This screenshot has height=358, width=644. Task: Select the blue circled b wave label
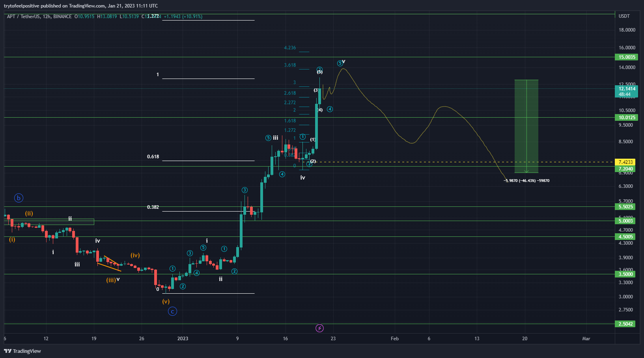coord(19,198)
